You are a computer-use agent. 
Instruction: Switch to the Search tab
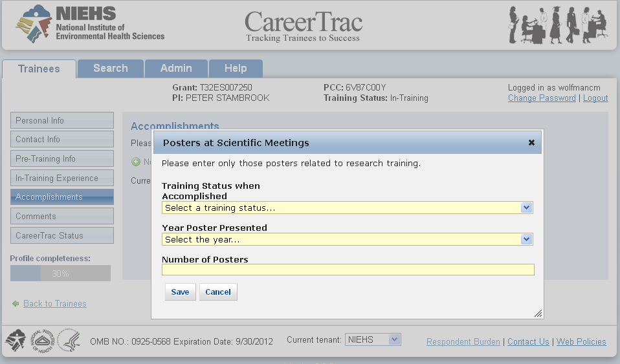pyautogui.click(x=110, y=69)
